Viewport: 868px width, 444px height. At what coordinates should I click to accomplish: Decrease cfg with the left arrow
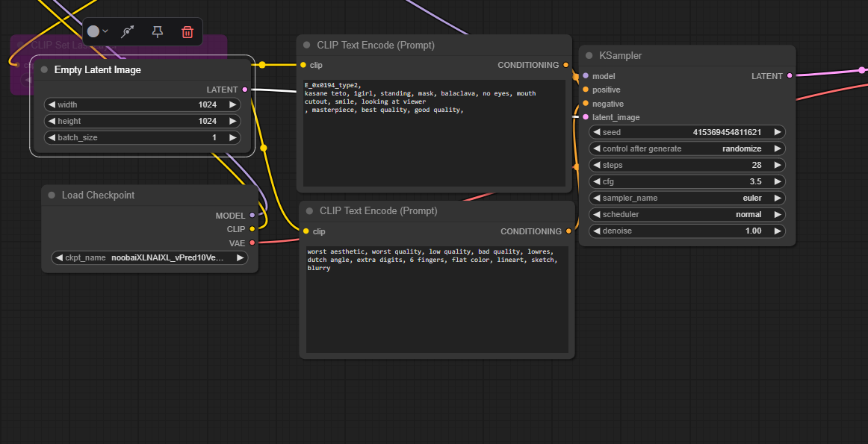[596, 181]
